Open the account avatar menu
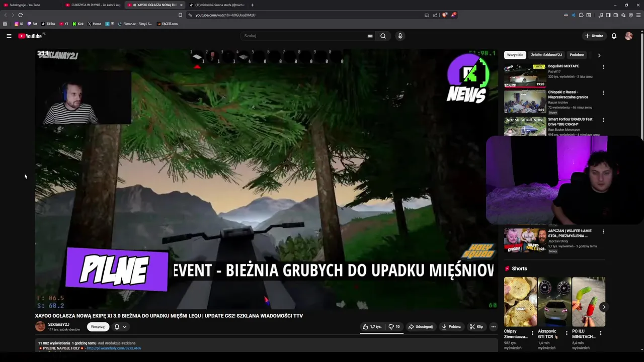The height and width of the screenshot is (362, 644). coord(628,36)
